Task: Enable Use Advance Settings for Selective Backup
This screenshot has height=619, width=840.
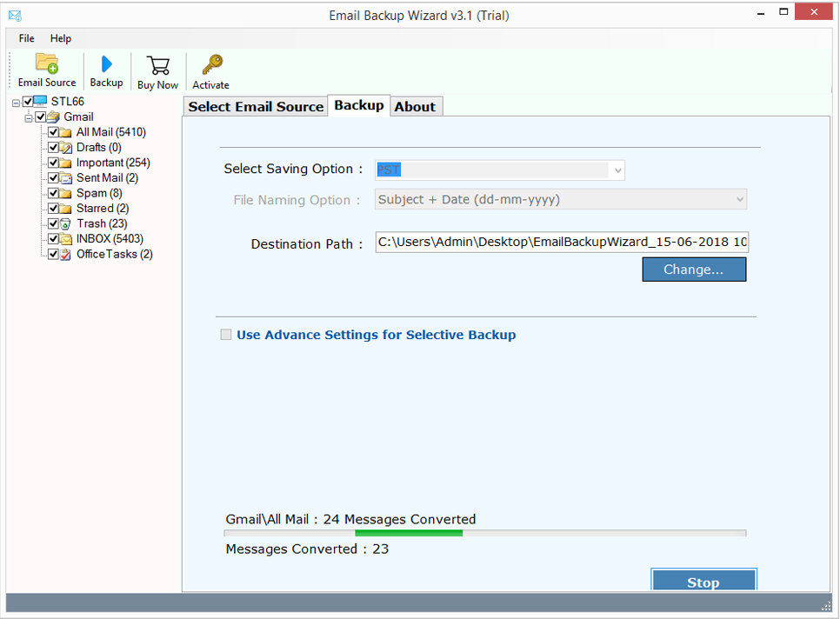Action: (226, 335)
